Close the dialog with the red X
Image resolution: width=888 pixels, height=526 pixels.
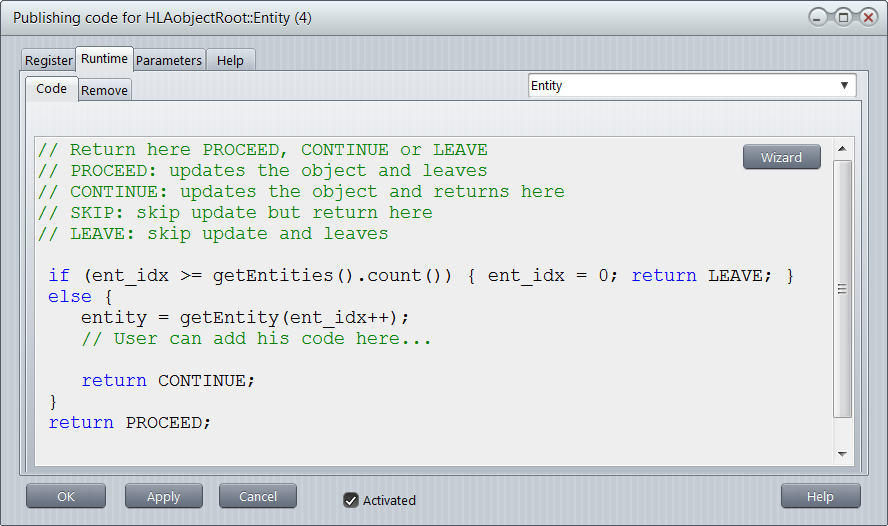coord(867,18)
